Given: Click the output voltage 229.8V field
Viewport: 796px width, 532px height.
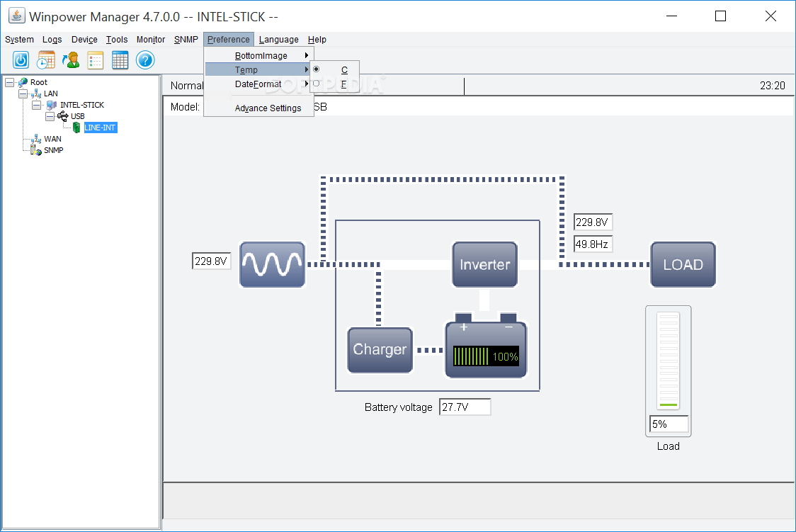Looking at the screenshot, I should point(593,222).
